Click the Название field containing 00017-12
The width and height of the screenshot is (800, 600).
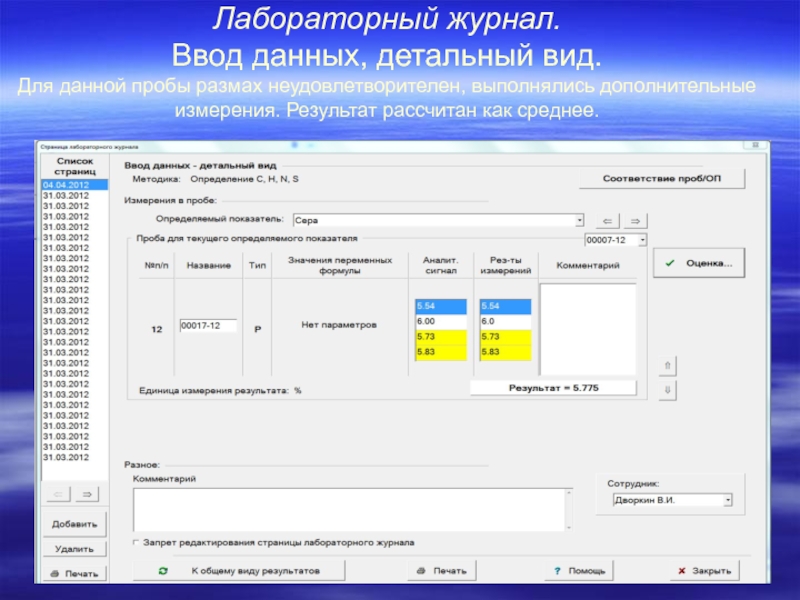pyautogui.click(x=207, y=326)
